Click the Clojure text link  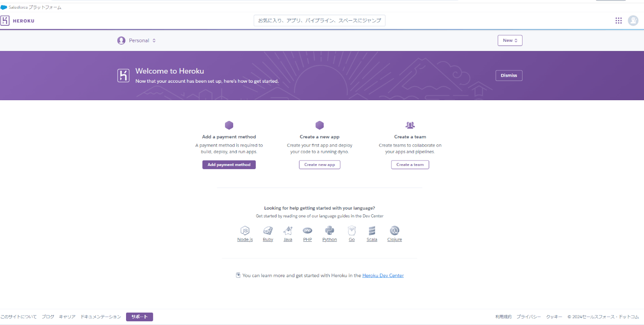pyautogui.click(x=394, y=239)
